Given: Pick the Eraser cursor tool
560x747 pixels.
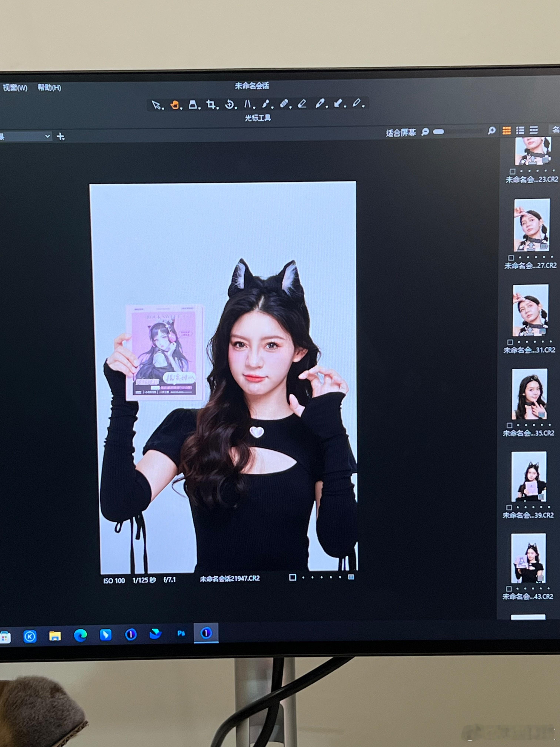Looking at the screenshot, I should (302, 104).
